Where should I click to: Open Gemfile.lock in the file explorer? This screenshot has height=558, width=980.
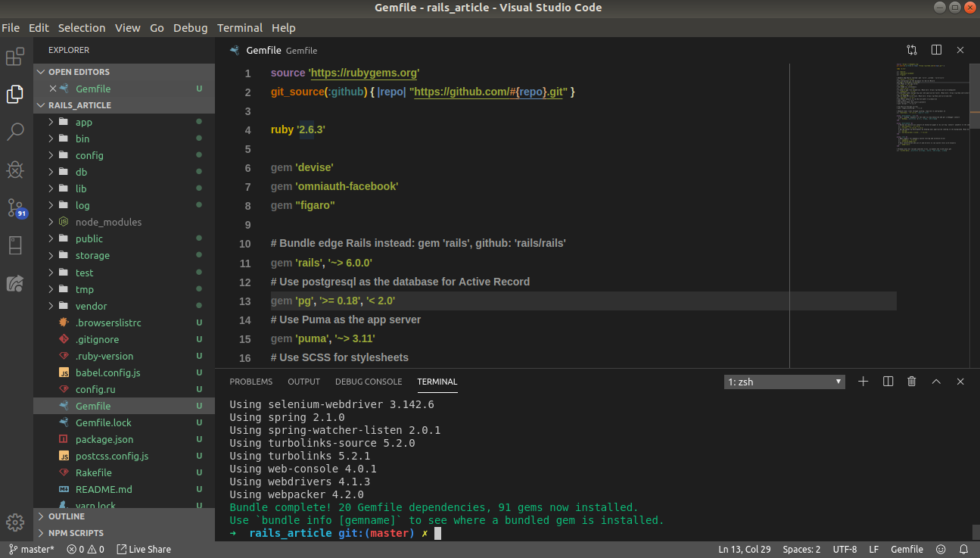pyautogui.click(x=103, y=422)
